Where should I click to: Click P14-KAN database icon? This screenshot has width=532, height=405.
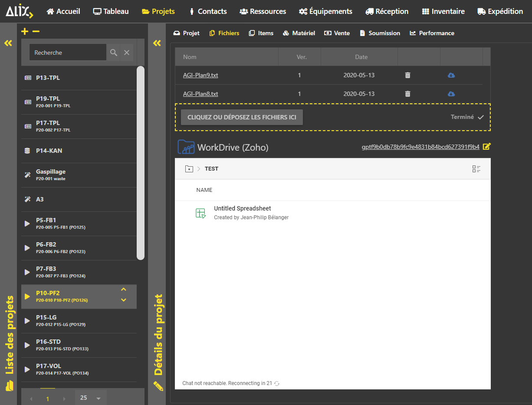tap(27, 151)
